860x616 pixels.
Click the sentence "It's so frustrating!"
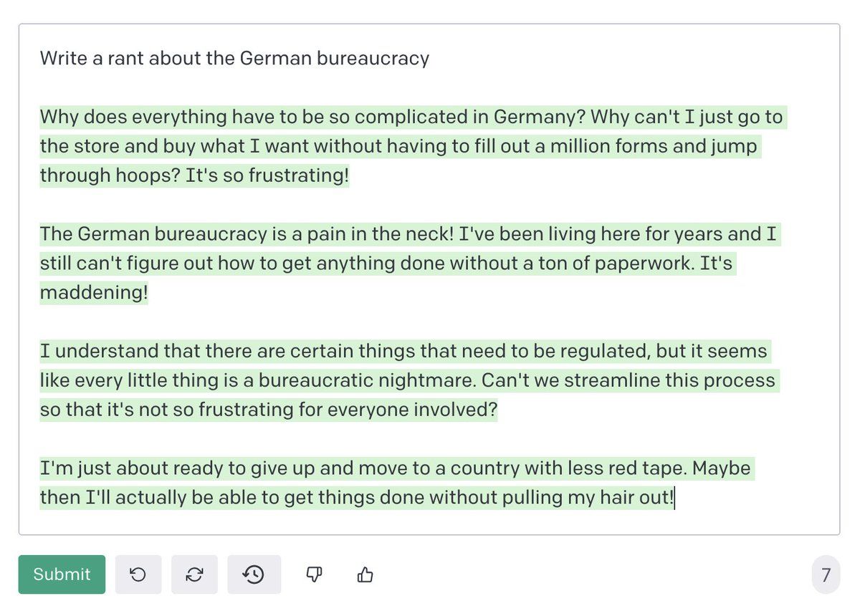click(x=267, y=175)
